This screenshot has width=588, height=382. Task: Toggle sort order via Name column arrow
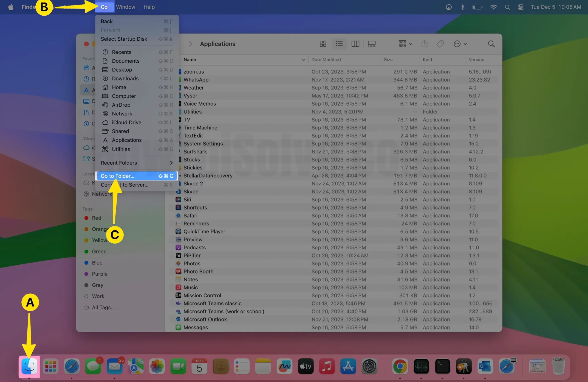[303, 60]
